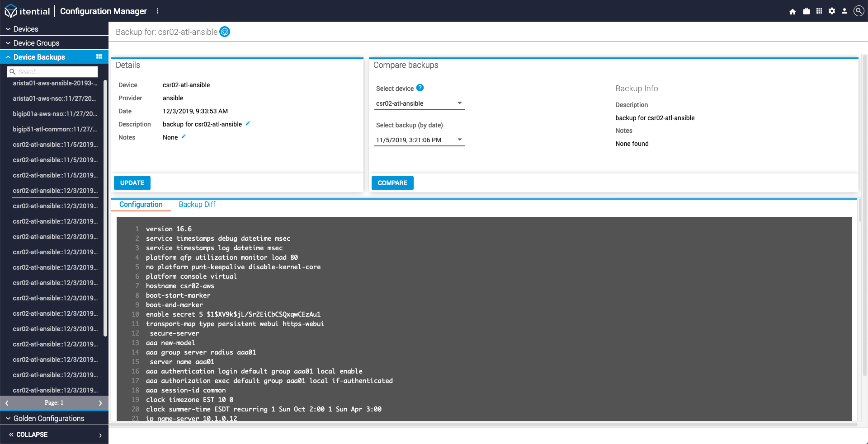
Task: Click the UPDATE button
Action: coord(132,183)
